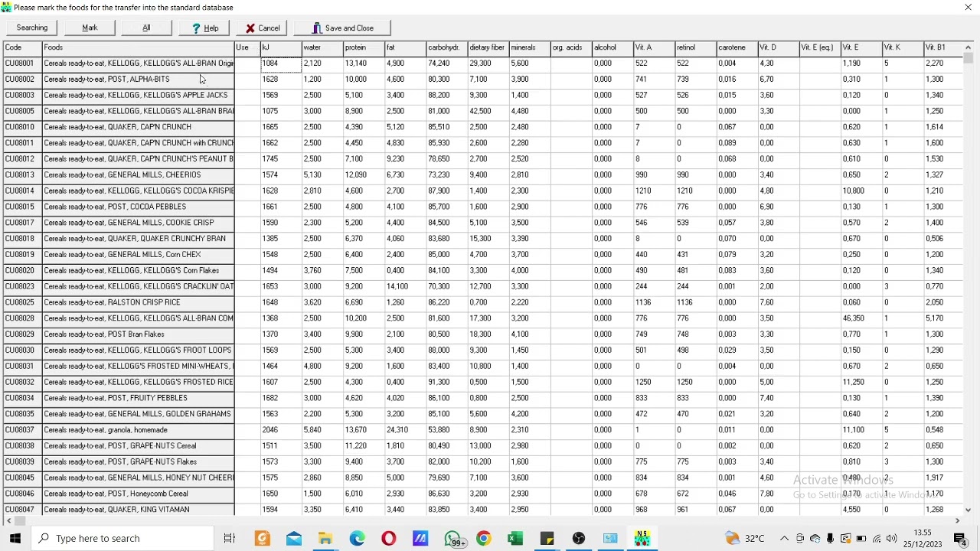Viewport: 980px width, 551px height.
Task: Click the Use cell for CU08002
Action: (x=247, y=80)
